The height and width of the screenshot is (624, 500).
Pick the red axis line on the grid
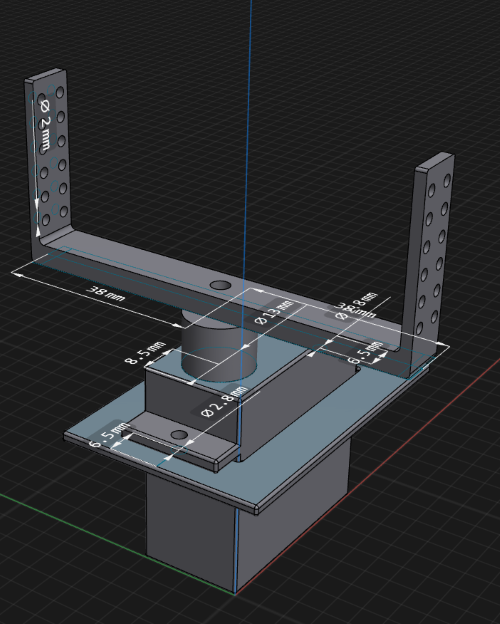click(x=366, y=476)
